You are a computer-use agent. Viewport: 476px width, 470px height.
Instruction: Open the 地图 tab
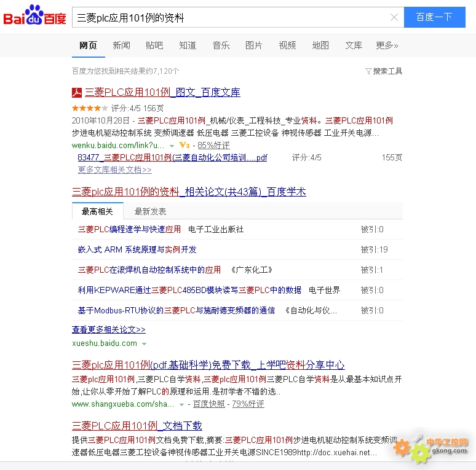320,45
